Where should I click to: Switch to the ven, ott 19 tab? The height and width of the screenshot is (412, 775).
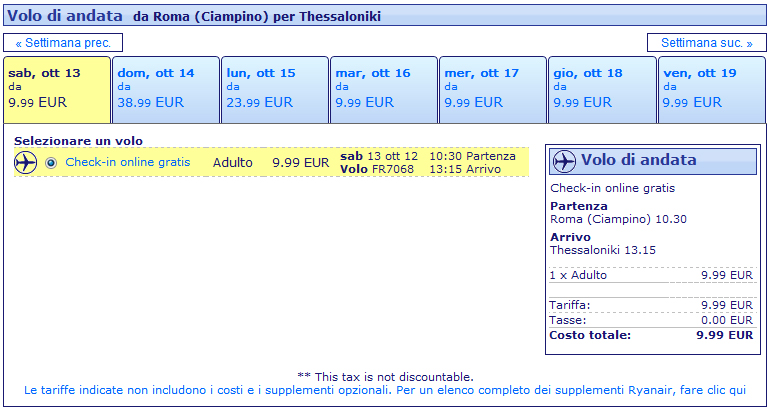point(712,89)
